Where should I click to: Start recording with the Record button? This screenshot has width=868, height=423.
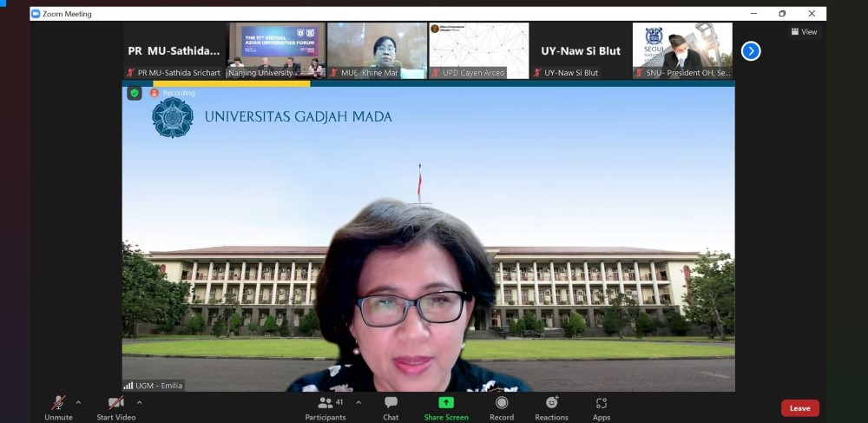[x=502, y=404]
